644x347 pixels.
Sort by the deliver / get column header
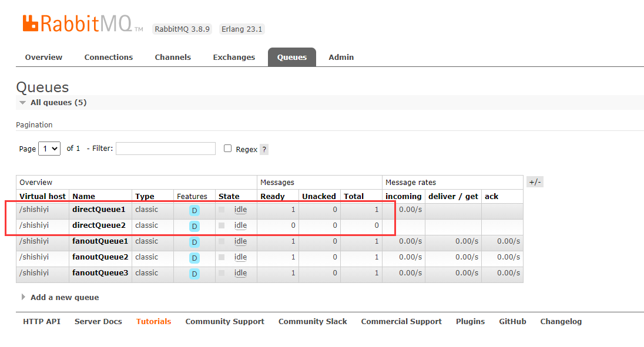pos(453,197)
